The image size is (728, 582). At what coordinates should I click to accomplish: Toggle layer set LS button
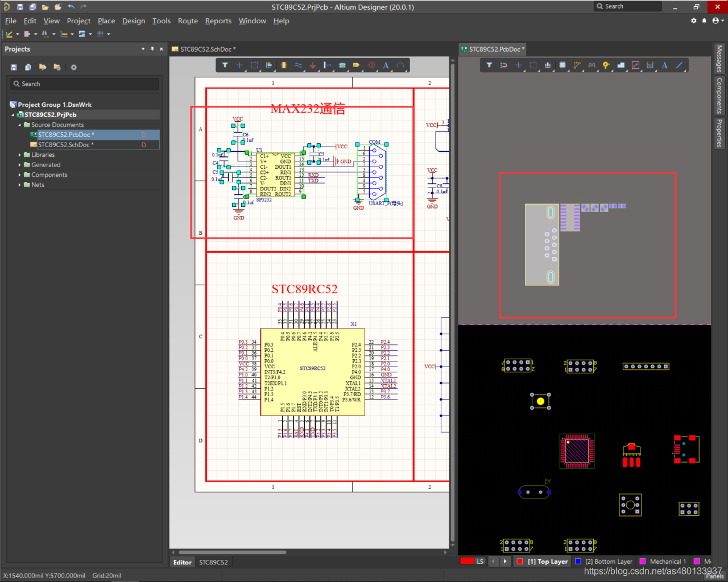coord(480,562)
